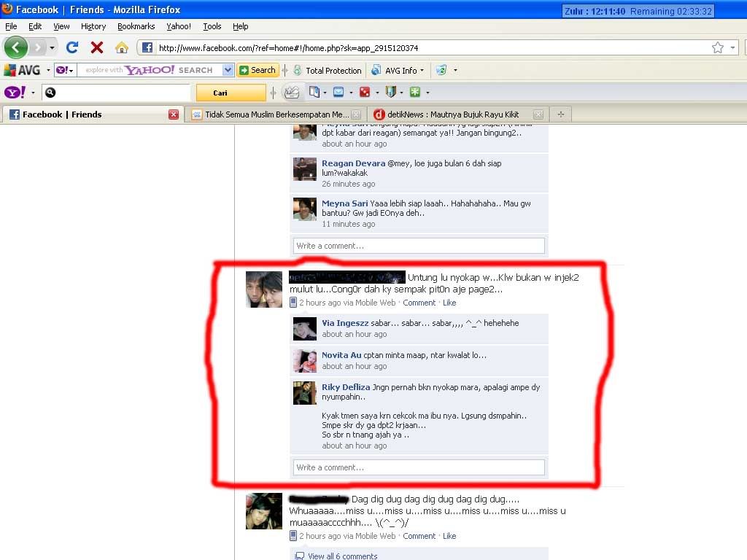The width and height of the screenshot is (747, 560).
Task: Open the Yahoo! menu
Action: coord(179,26)
